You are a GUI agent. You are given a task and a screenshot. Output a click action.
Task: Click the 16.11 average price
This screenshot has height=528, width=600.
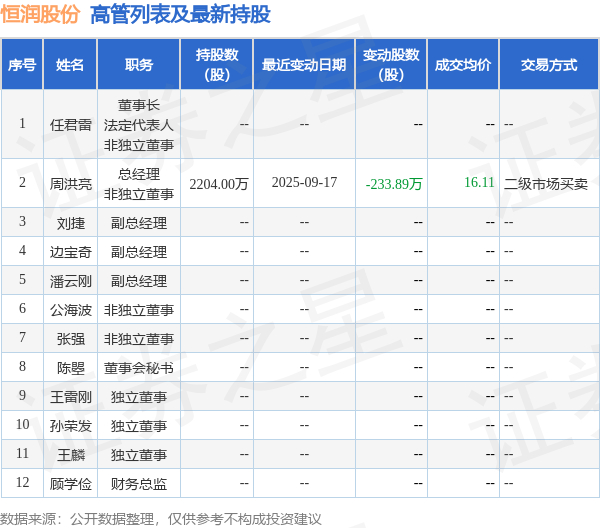coord(479,183)
